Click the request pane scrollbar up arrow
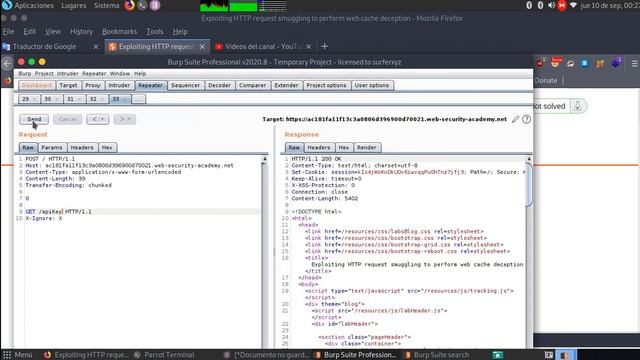640x360 pixels. (264, 159)
